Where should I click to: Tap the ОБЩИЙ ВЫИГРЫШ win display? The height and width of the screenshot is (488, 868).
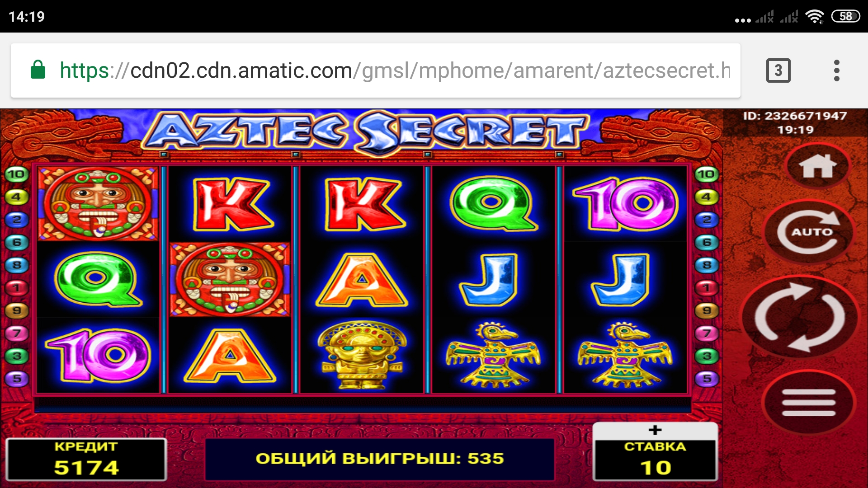coord(380,459)
